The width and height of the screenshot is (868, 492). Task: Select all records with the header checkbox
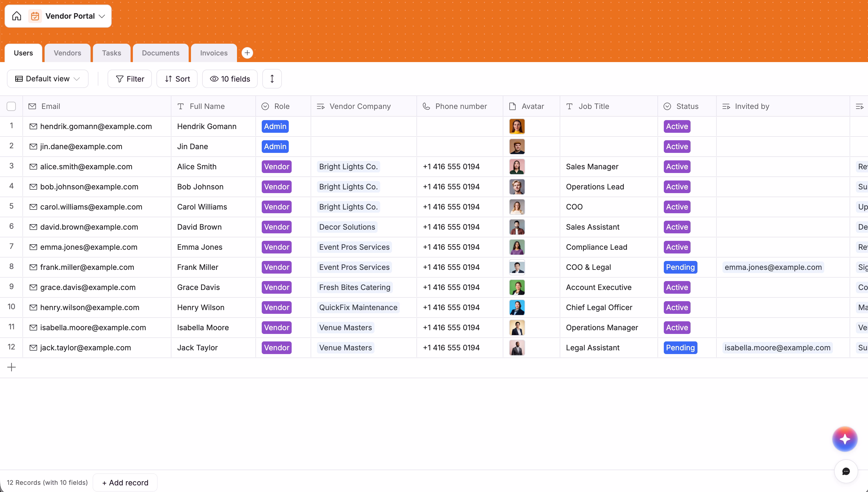[11, 106]
